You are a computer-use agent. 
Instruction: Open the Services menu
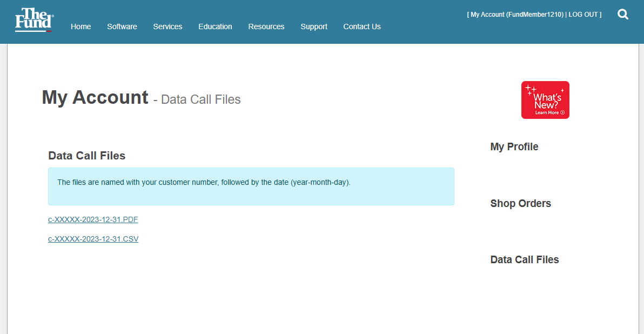tap(167, 26)
